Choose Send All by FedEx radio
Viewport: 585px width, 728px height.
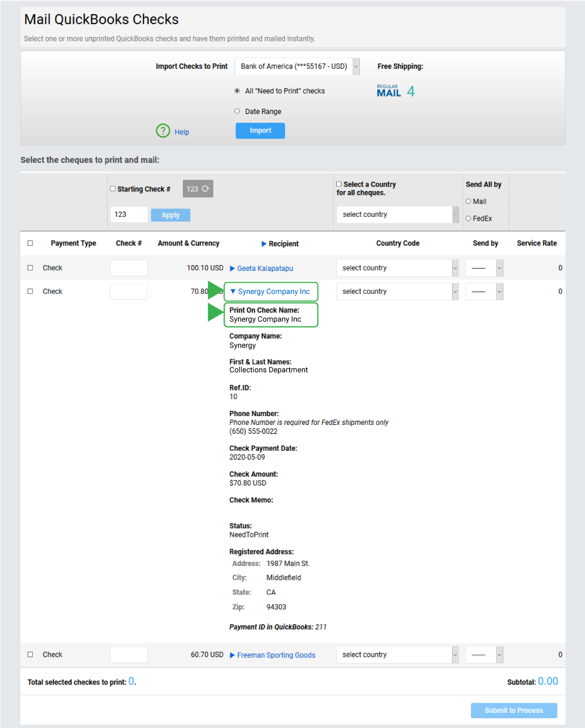[468, 218]
